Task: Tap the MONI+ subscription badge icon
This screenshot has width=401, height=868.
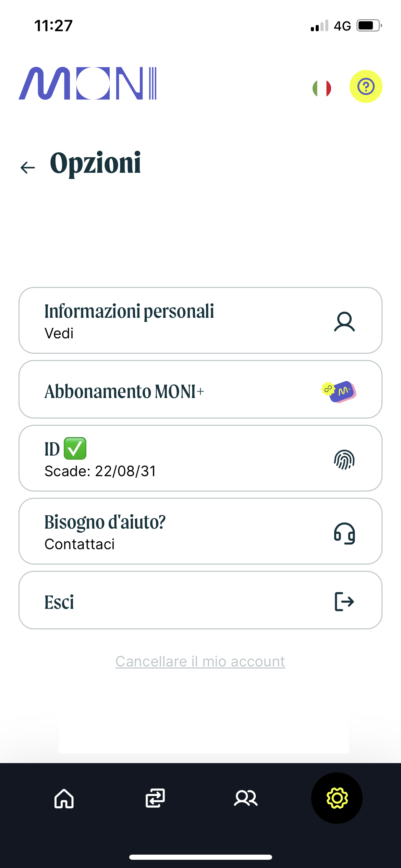Action: [x=339, y=391]
